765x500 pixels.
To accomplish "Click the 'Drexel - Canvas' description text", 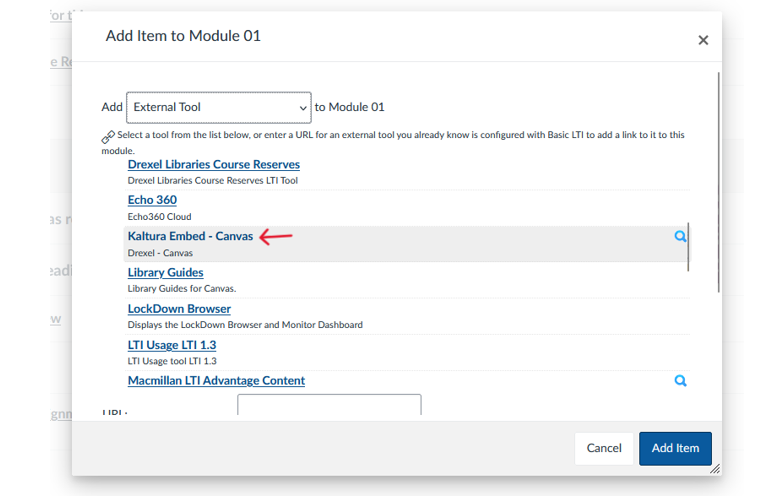I will pyautogui.click(x=160, y=253).
